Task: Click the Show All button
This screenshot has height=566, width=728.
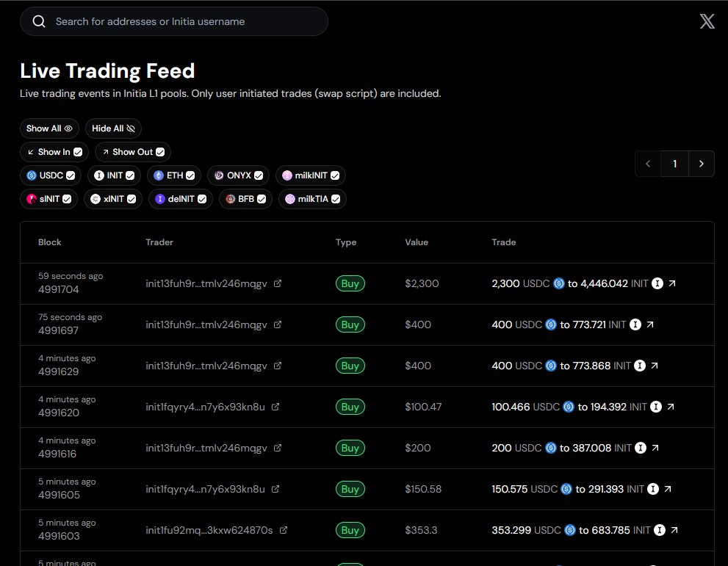Action: coord(49,128)
